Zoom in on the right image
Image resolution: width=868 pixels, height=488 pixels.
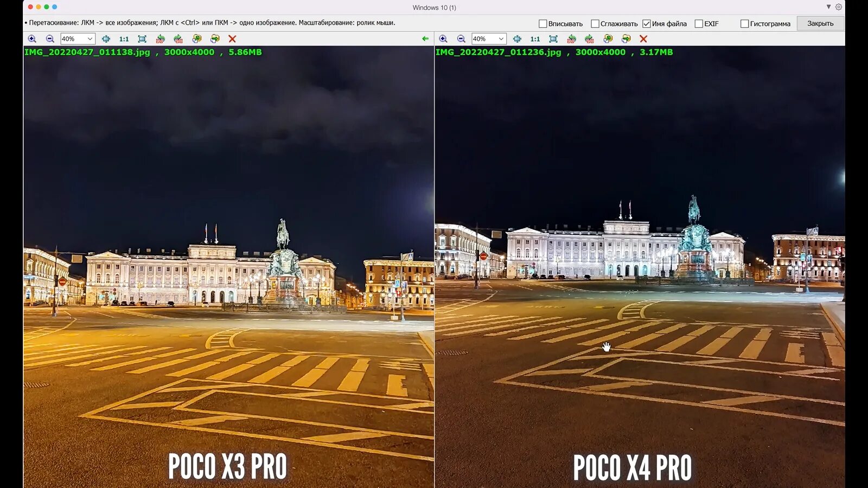[443, 39]
